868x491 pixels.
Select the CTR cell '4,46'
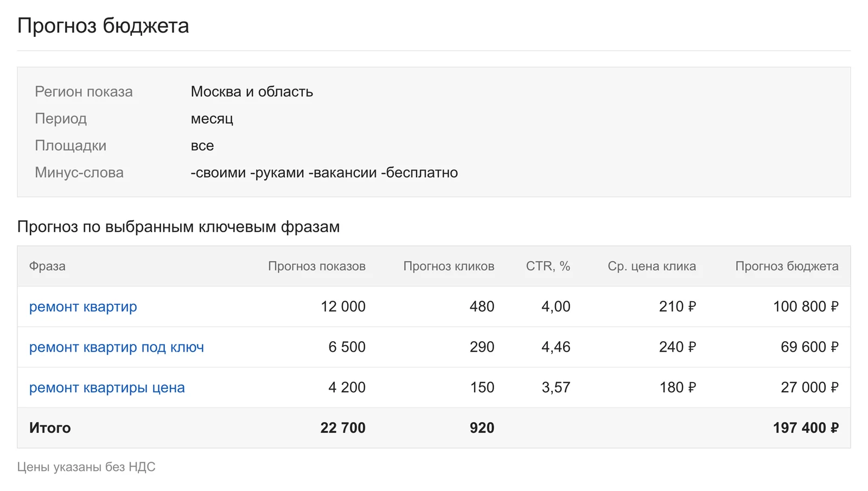[556, 347]
